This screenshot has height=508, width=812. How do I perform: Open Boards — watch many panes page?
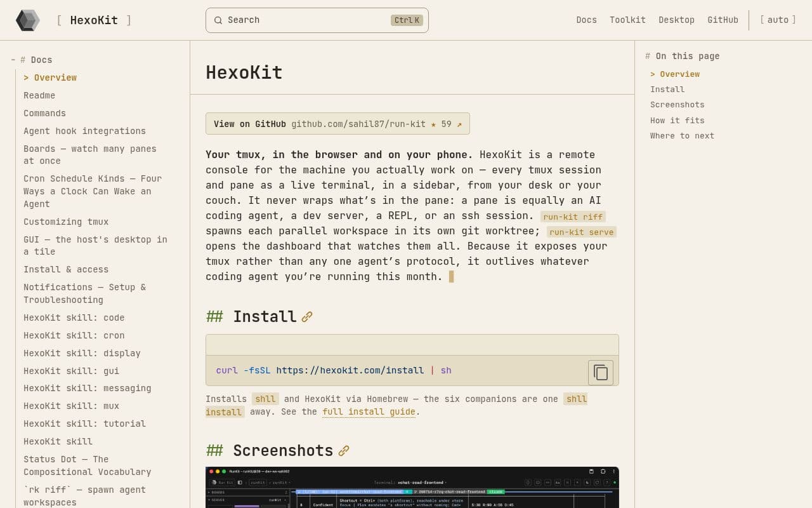pyautogui.click(x=89, y=155)
